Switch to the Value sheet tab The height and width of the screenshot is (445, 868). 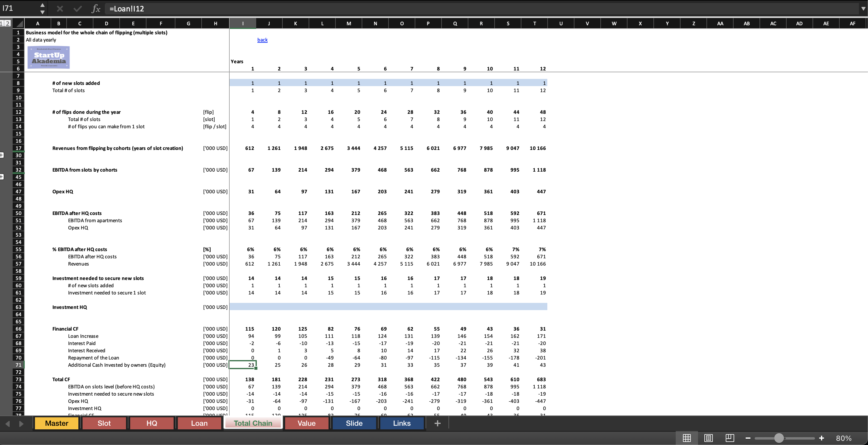[307, 423]
